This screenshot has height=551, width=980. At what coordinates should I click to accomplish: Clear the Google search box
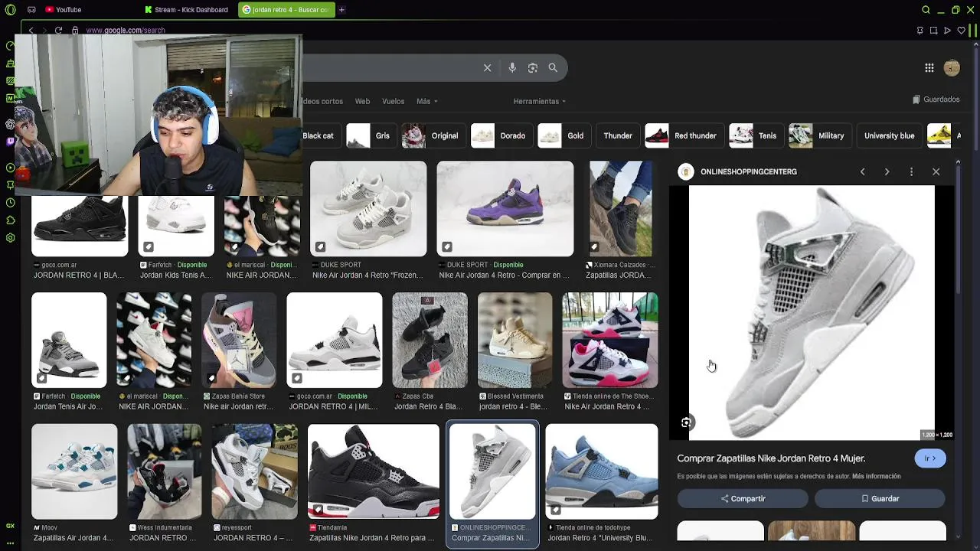[x=487, y=67]
